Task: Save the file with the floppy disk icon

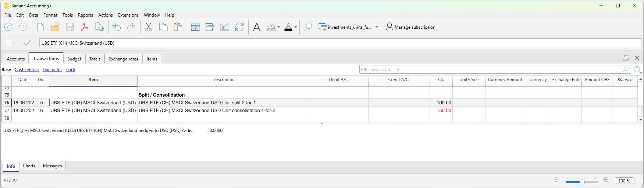Action: (70, 27)
